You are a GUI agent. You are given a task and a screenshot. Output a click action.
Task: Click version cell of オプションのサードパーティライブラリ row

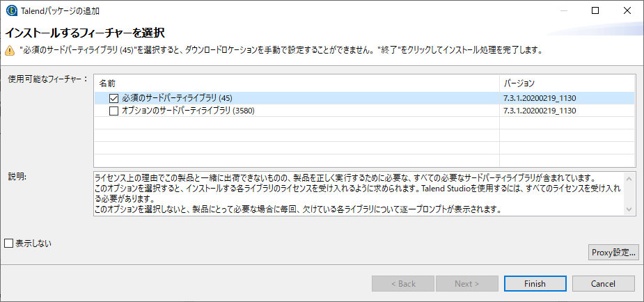click(567, 111)
